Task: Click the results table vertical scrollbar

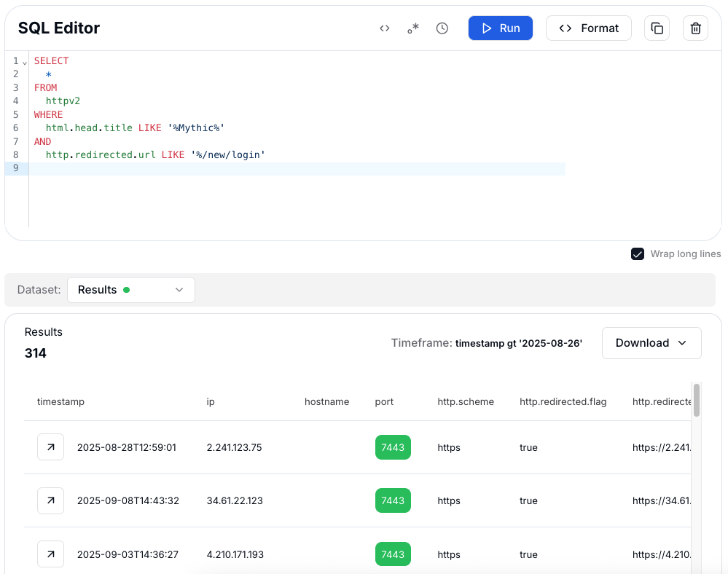Action: point(697,401)
